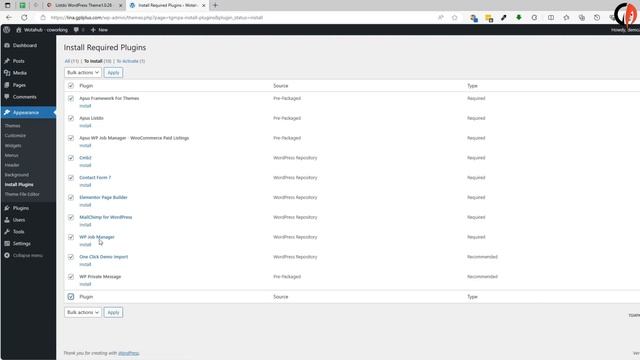Open the read aloud icon in address bar
640x360 pixels.
[441, 18]
